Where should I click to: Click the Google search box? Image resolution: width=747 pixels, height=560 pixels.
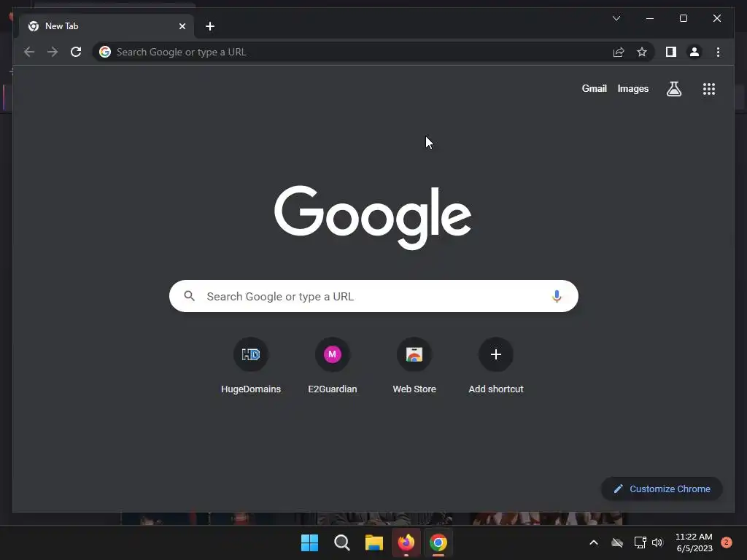pyautogui.click(x=373, y=296)
